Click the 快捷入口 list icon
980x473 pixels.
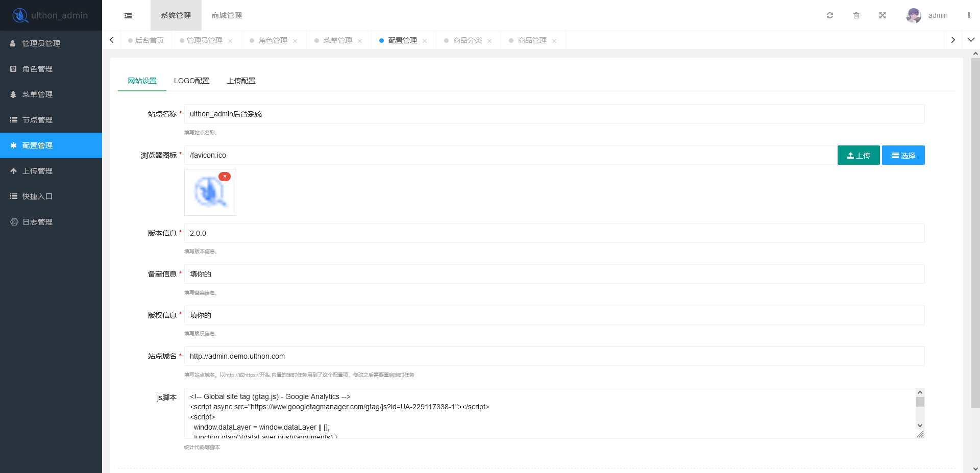pos(13,196)
